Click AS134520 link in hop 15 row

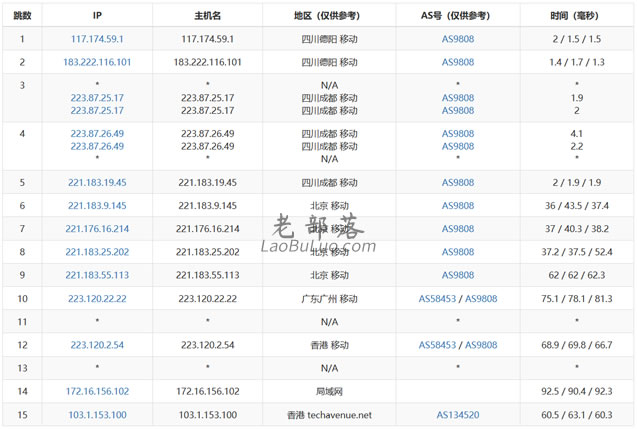point(458,415)
